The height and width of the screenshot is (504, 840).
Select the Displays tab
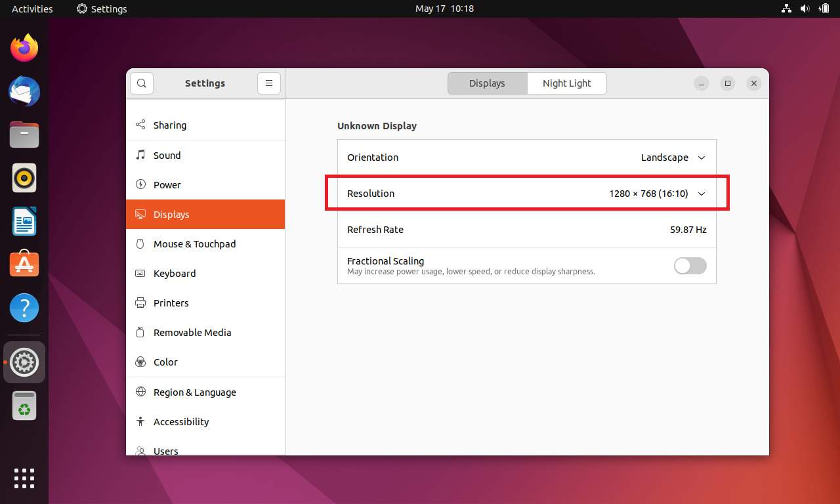(x=486, y=83)
